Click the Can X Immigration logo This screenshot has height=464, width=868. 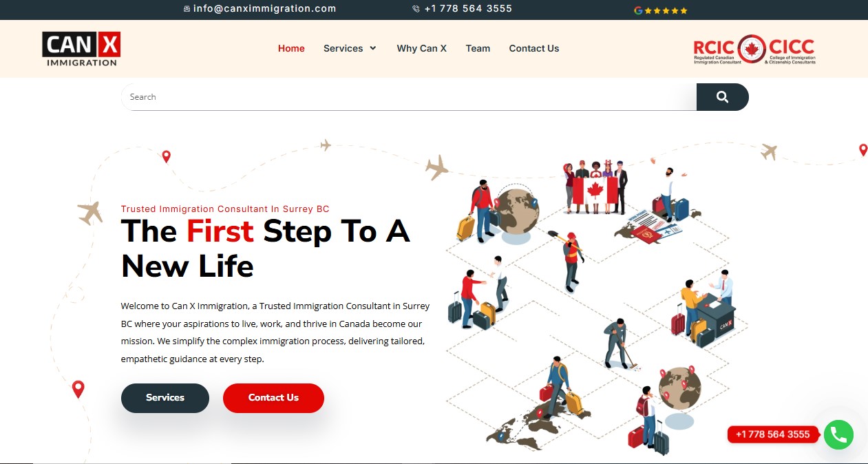[81, 49]
